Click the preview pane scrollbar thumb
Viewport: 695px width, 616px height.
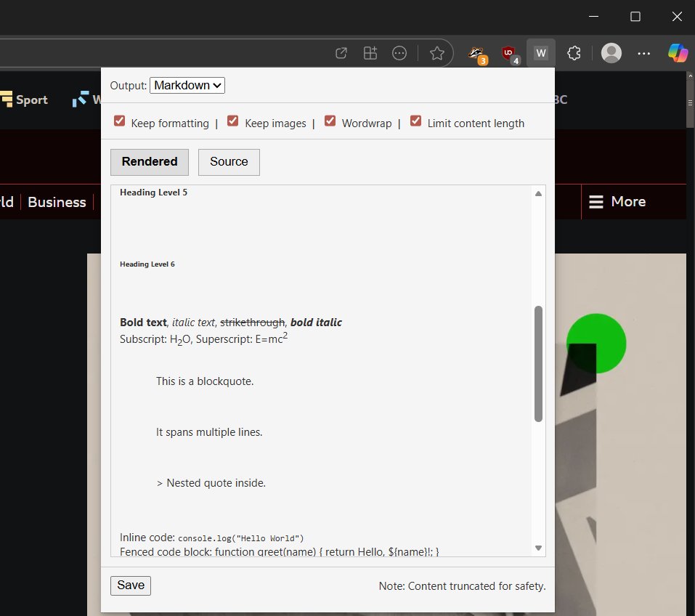[538, 364]
